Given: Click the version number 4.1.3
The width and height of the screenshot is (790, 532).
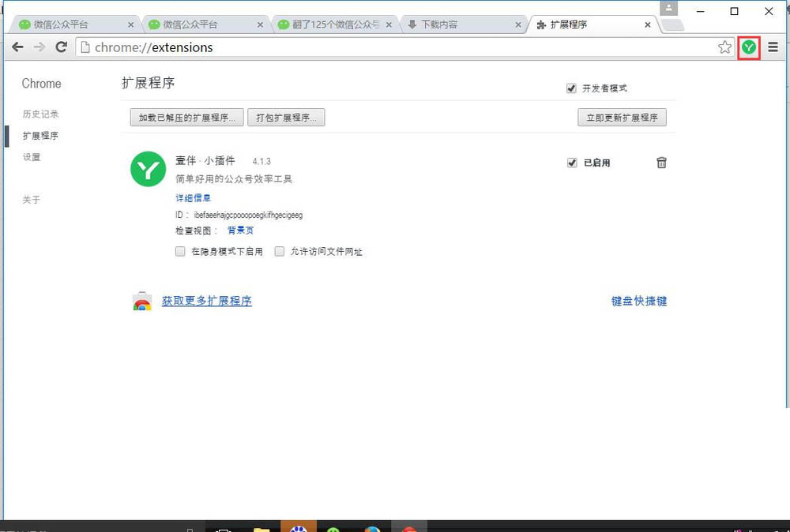Looking at the screenshot, I should [261, 162].
